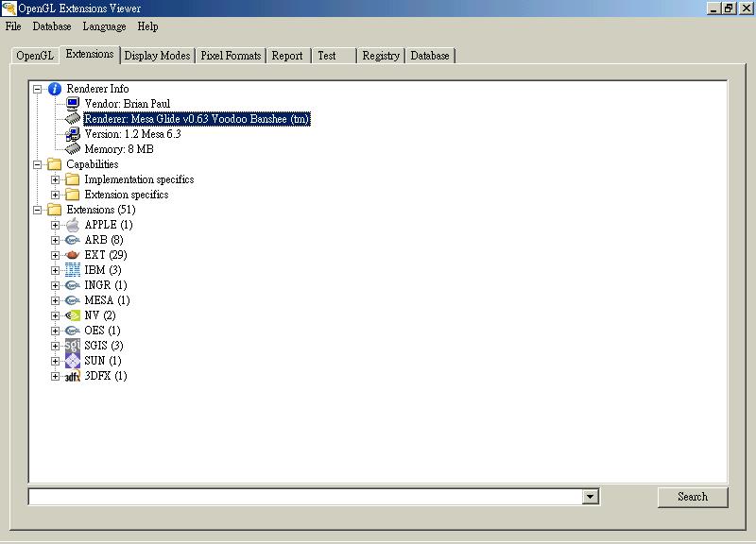Screen dimensions: 756x544
Task: Click the chip icon beside the Renderer row
Action: [x=73, y=119]
